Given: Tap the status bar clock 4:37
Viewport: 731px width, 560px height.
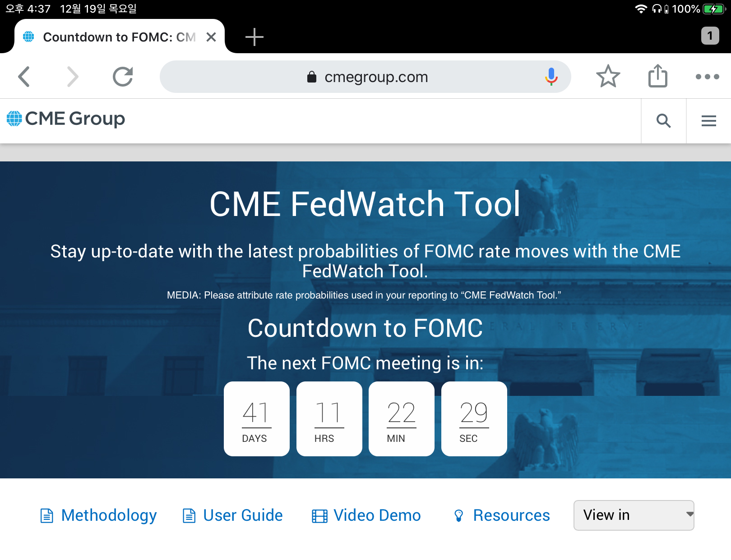Looking at the screenshot, I should tap(28, 9).
